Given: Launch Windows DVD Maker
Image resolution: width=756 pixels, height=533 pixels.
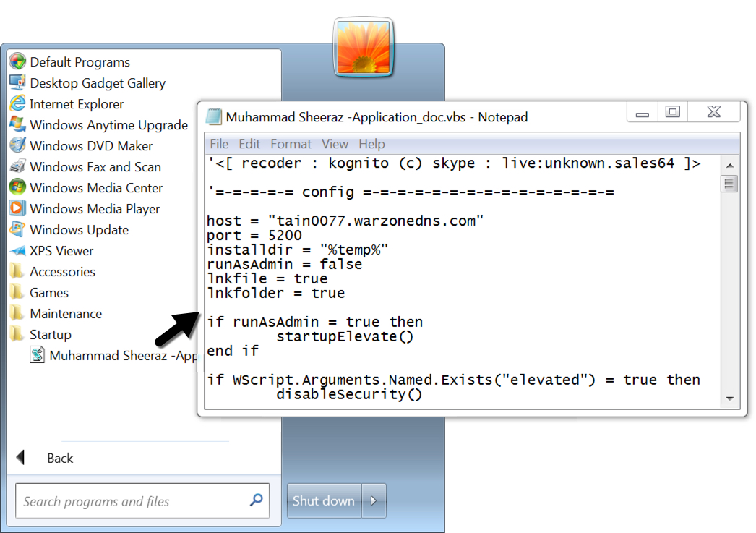Looking at the screenshot, I should click(x=91, y=145).
